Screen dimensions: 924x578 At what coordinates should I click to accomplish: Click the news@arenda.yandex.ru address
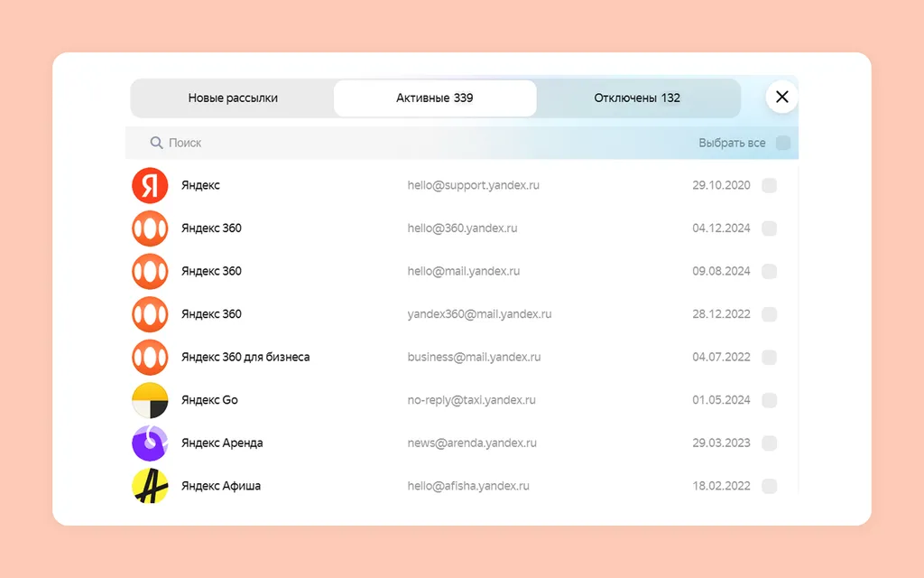[x=472, y=443]
